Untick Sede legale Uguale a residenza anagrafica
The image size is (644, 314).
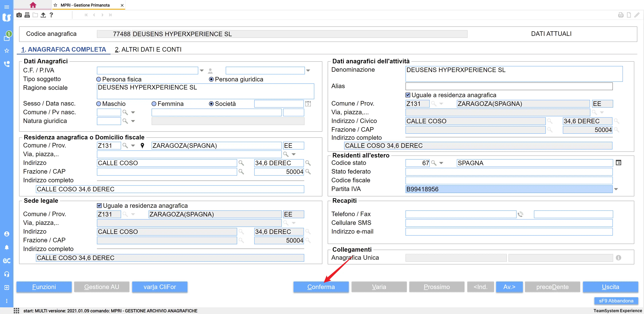click(x=99, y=206)
